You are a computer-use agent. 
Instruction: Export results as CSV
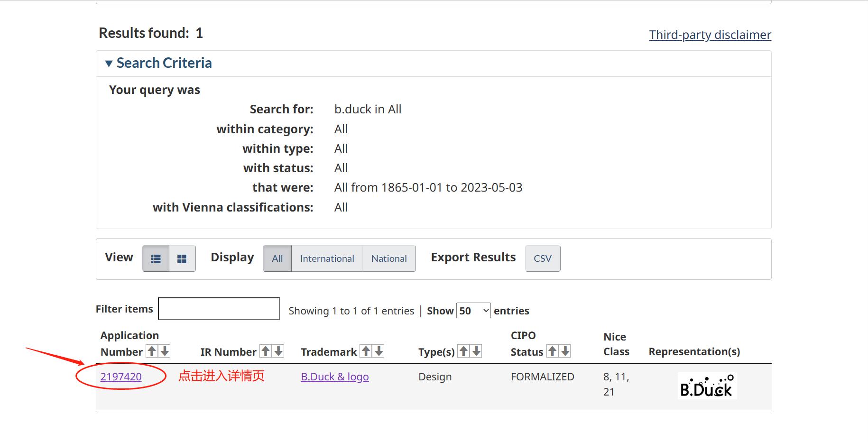coord(543,258)
